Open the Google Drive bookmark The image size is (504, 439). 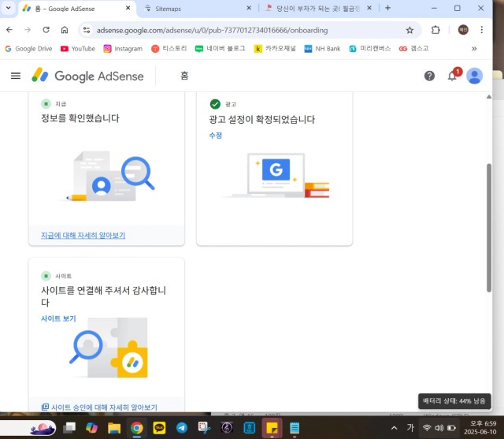pos(28,49)
